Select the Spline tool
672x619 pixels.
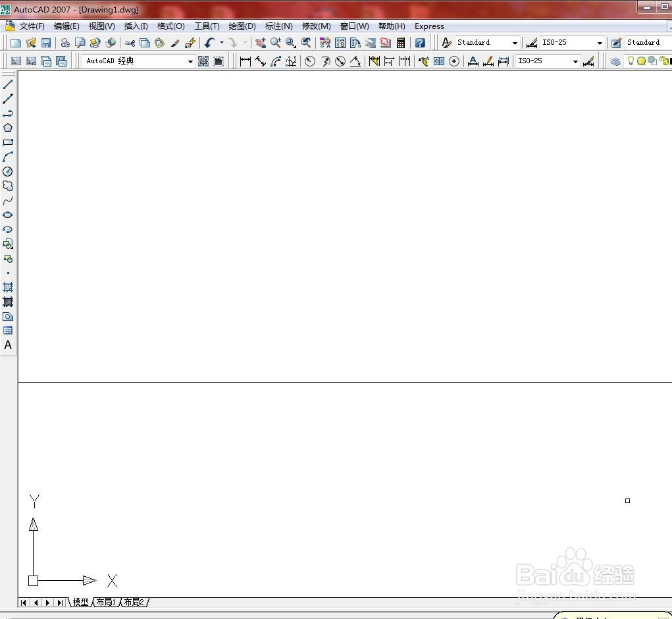(8, 201)
